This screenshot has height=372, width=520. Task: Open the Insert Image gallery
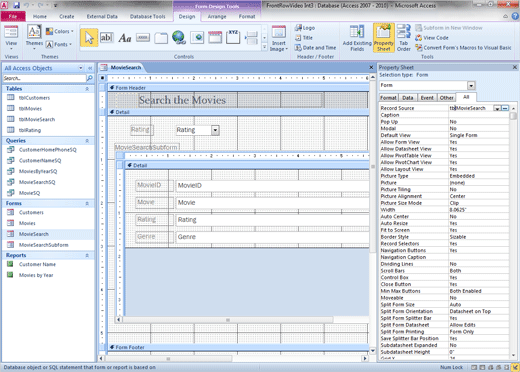pyautogui.click(x=279, y=38)
